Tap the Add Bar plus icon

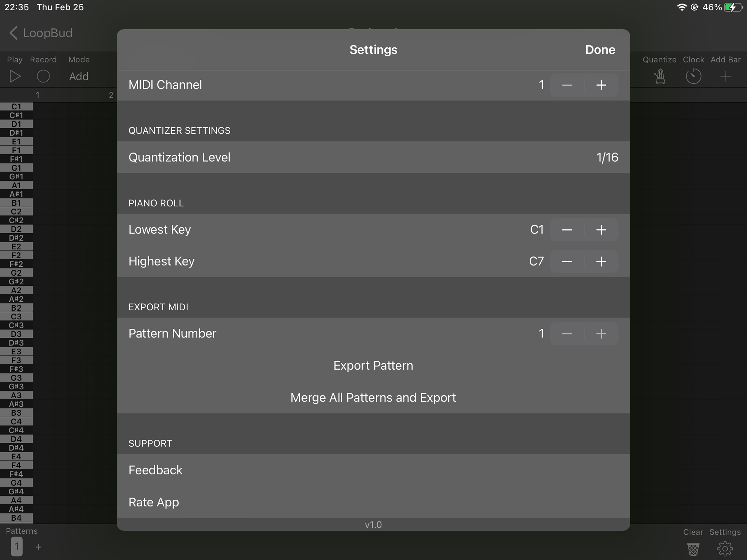(725, 76)
